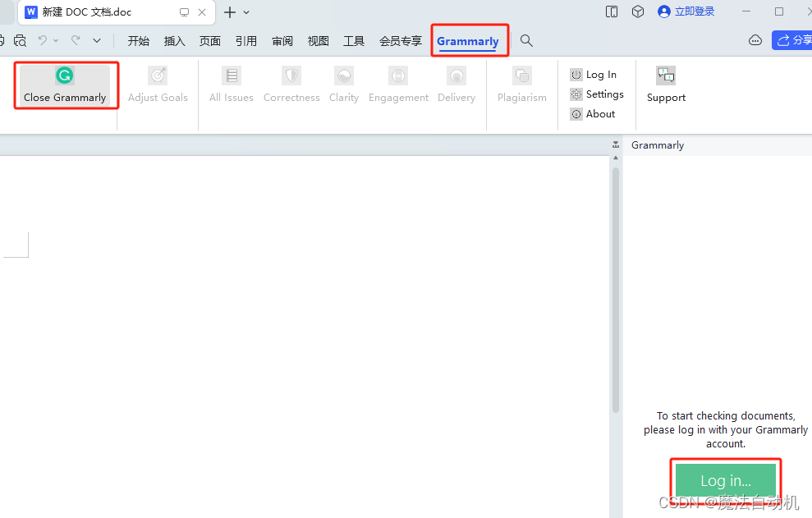Open the 视图 ribbon tab
Viewport: 812px width, 518px height.
click(318, 41)
